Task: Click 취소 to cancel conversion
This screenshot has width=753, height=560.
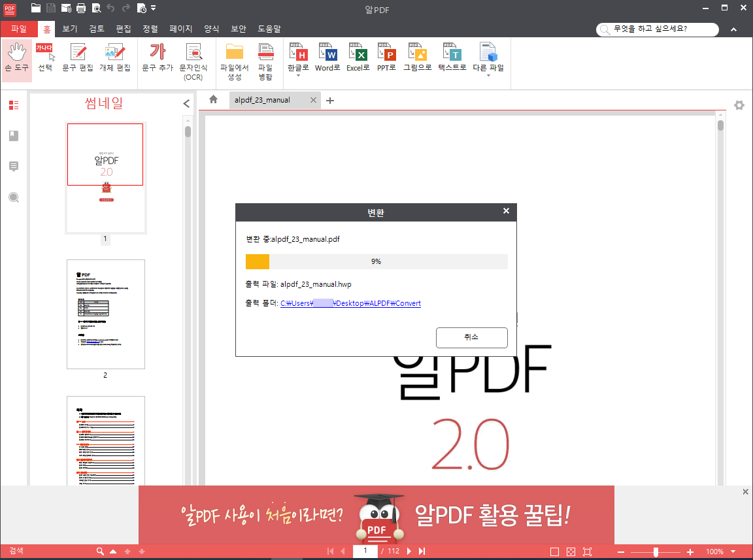Action: [471, 337]
